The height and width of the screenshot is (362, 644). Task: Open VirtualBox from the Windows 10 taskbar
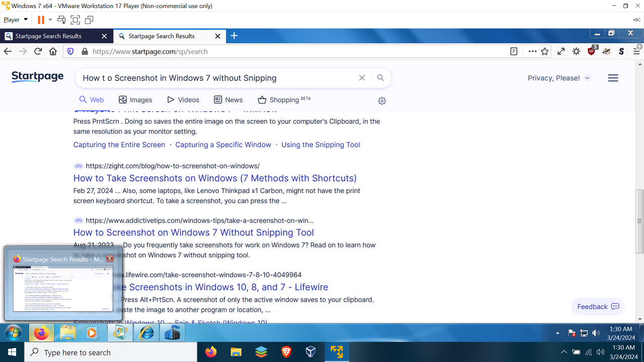(x=310, y=352)
